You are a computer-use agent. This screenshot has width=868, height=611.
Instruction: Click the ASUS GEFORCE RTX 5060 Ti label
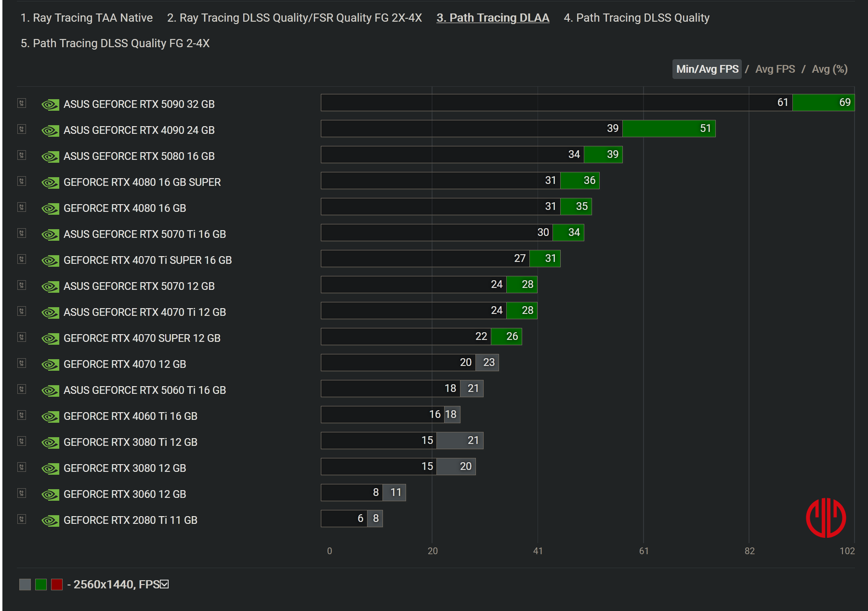click(145, 390)
